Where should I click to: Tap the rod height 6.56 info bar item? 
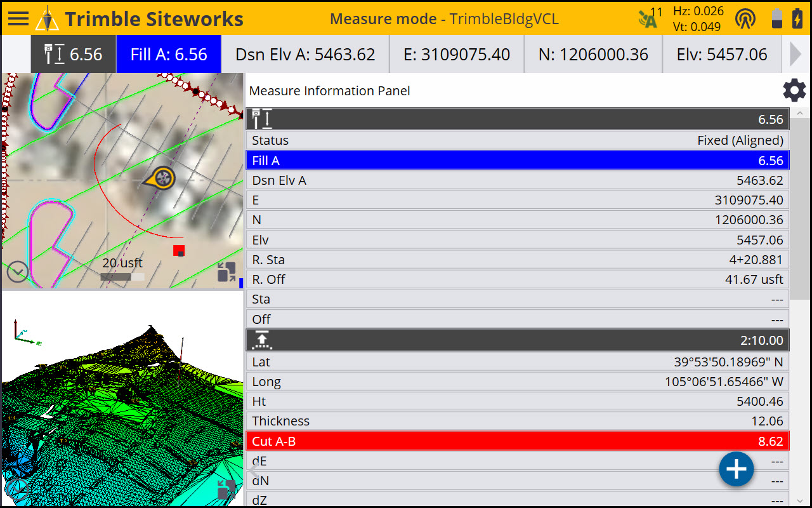click(74, 54)
